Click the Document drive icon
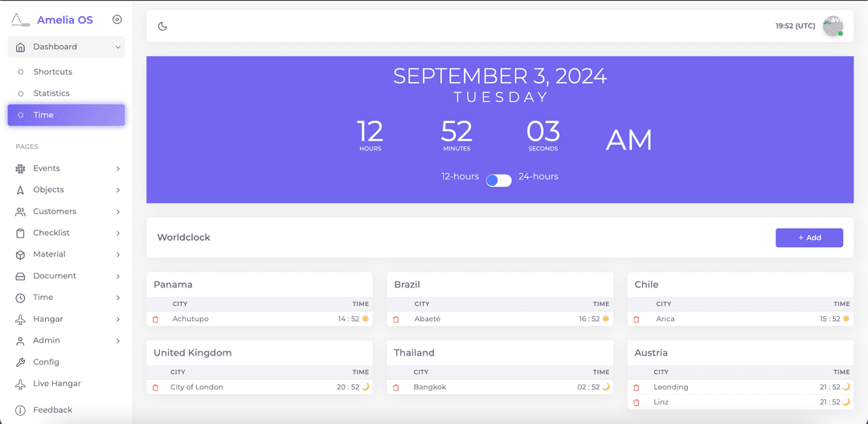 [x=20, y=276]
